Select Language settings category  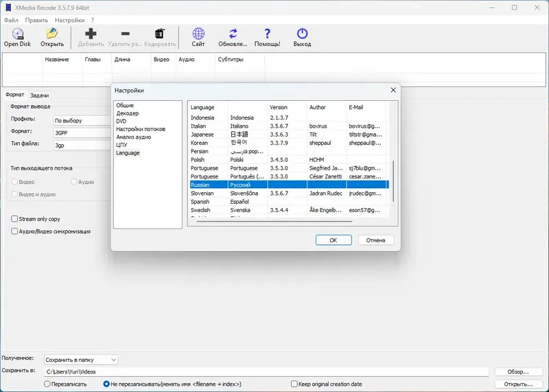(128, 152)
